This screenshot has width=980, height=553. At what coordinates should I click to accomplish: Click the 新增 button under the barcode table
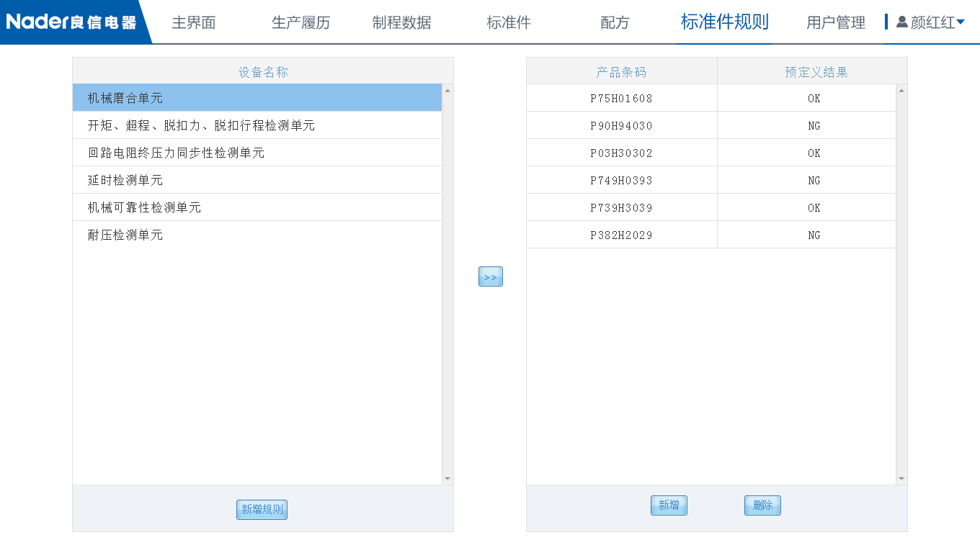point(668,505)
